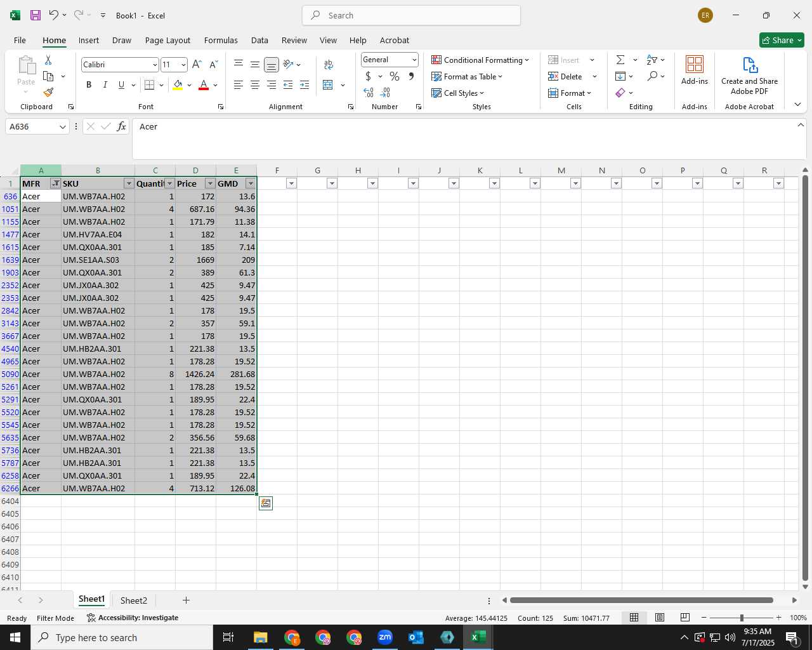812x650 pixels.
Task: Open the font size dropdown
Action: (x=183, y=65)
